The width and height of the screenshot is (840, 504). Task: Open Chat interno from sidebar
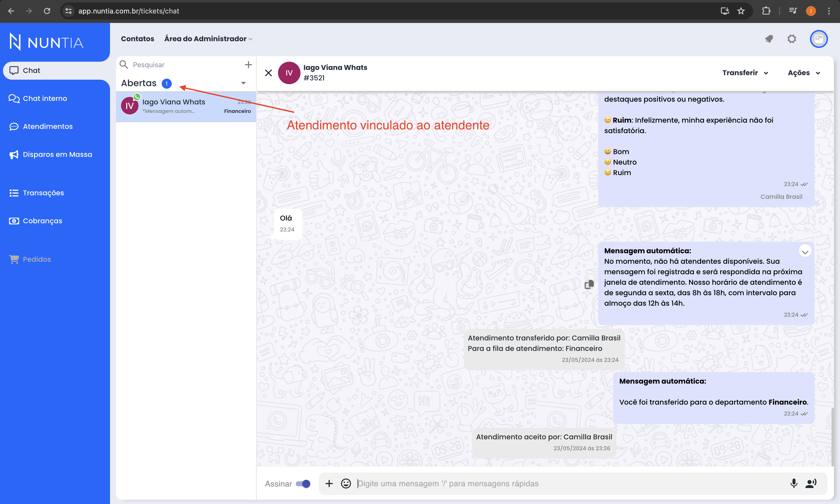[38, 98]
